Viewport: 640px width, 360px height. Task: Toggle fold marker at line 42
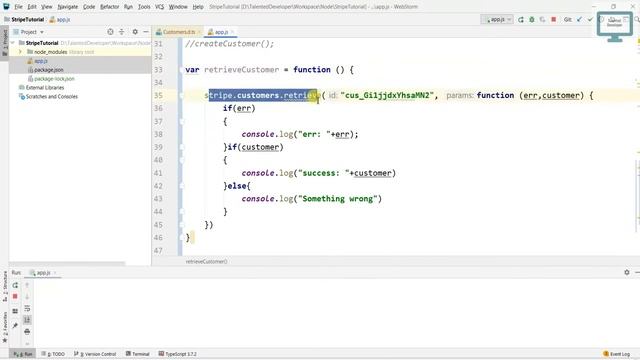point(181,186)
